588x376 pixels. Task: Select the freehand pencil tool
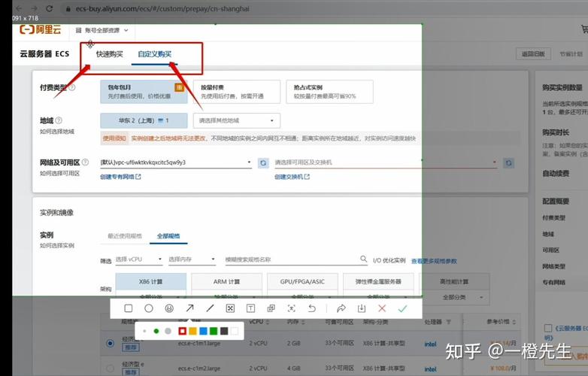coord(210,308)
